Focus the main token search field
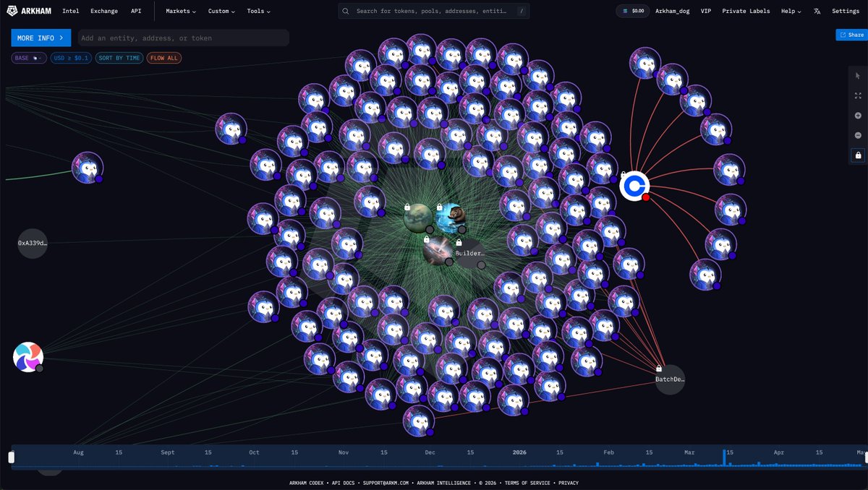The image size is (868, 490). coord(434,12)
